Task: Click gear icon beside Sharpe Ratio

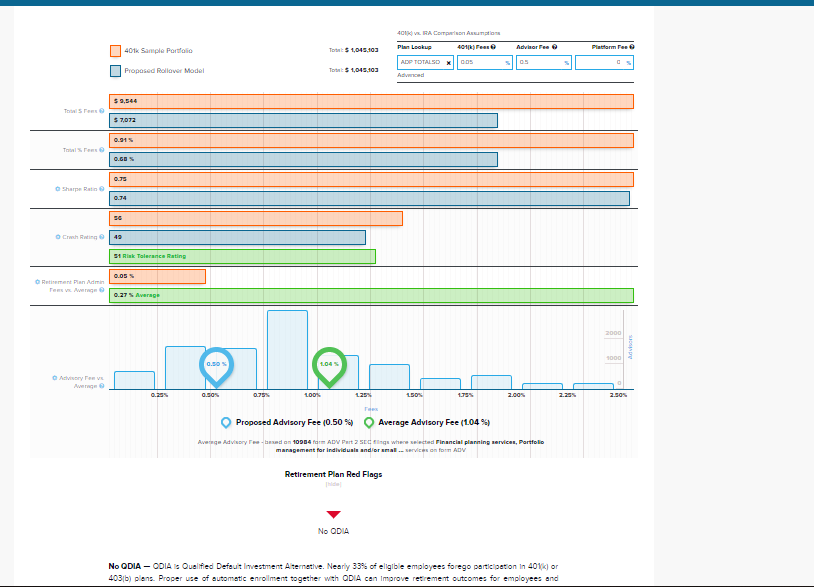Action: [x=60, y=188]
